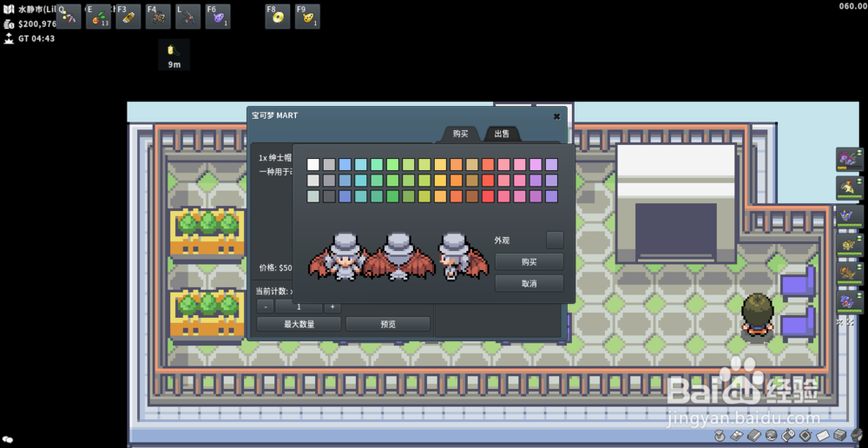The image size is (868, 448).
Task: Click the back-view hat preview sprite
Action: (398, 256)
